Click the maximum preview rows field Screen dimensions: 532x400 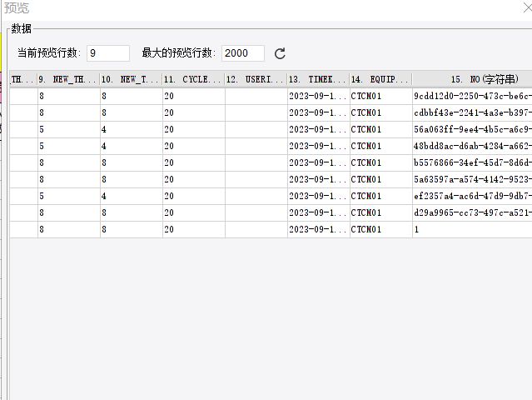pos(243,53)
